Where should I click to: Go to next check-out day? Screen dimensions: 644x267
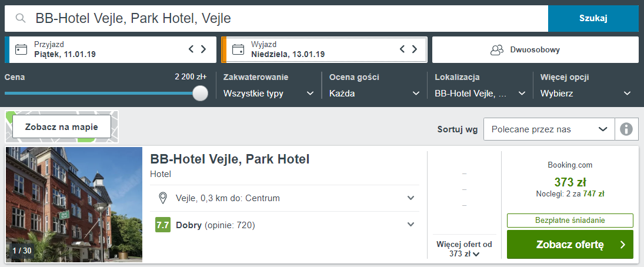(415, 49)
